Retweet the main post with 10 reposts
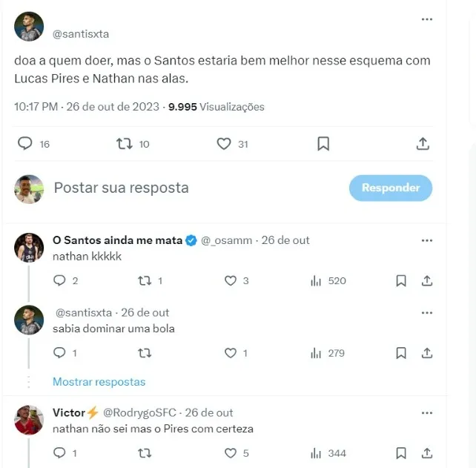Screen dimensions: 476x468 (125, 144)
